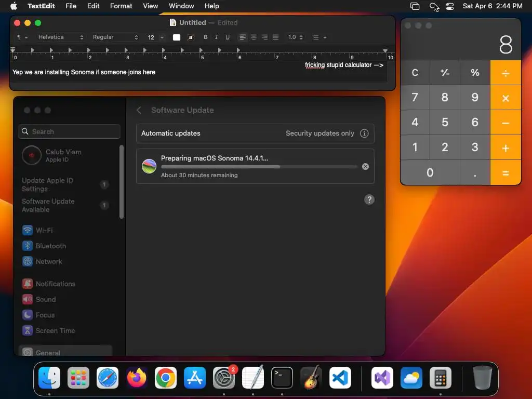Image resolution: width=532 pixels, height=399 pixels.
Task: Open the App Store dock icon
Action: [195, 378]
